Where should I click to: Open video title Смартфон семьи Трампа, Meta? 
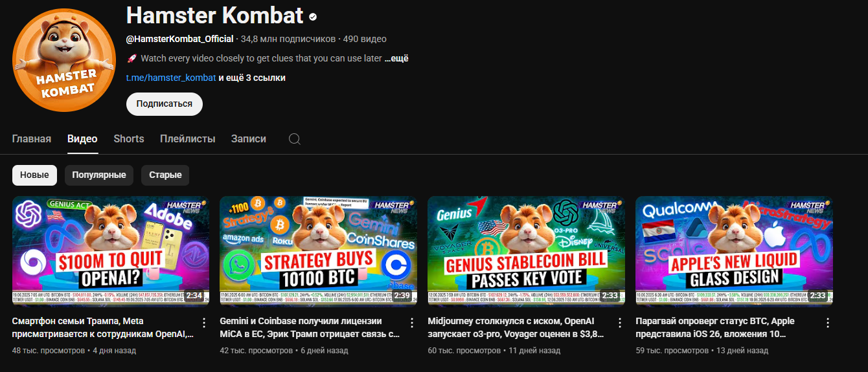[x=103, y=328]
